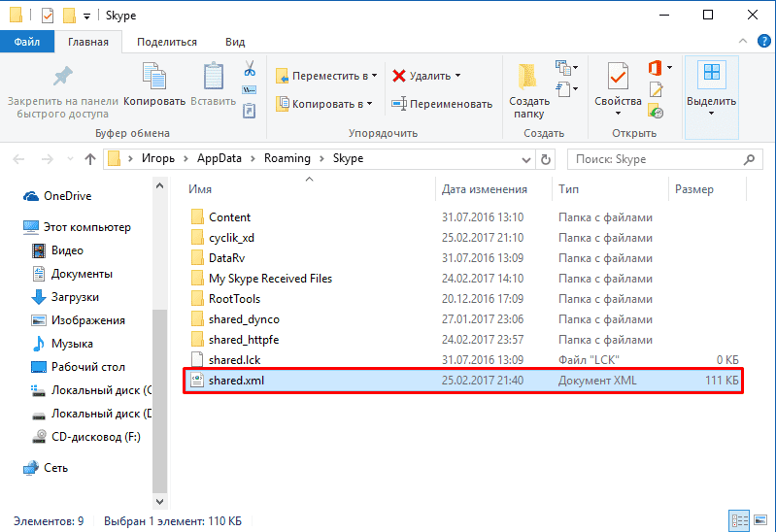The image size is (776, 532).
Task: Click the Paste shortcut icon
Action: coord(249,111)
